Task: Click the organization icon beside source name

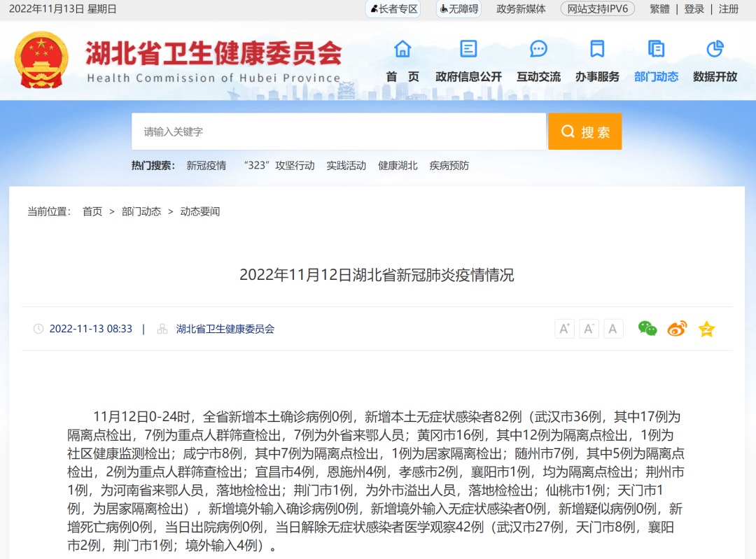Action: click(162, 329)
